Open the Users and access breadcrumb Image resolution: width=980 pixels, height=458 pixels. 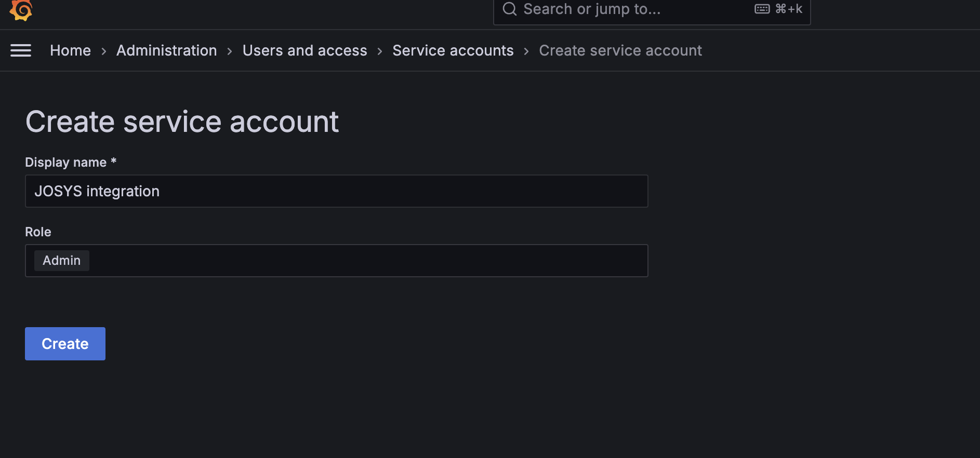click(304, 50)
